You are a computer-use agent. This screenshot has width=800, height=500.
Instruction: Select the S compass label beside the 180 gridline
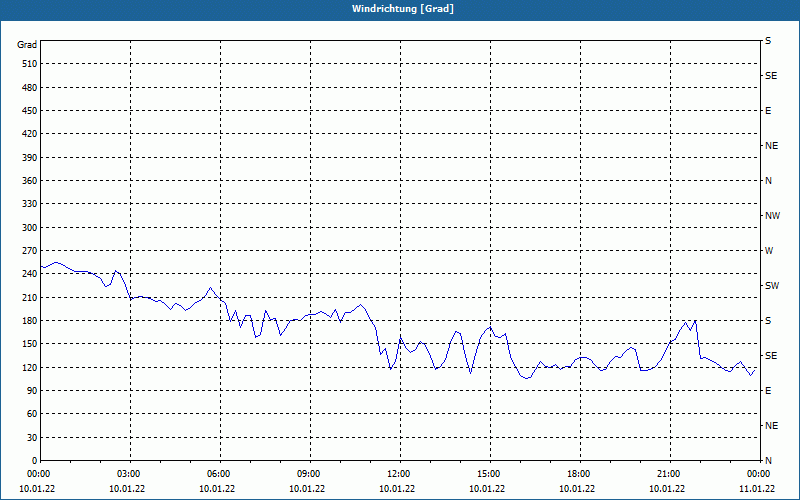(x=768, y=321)
